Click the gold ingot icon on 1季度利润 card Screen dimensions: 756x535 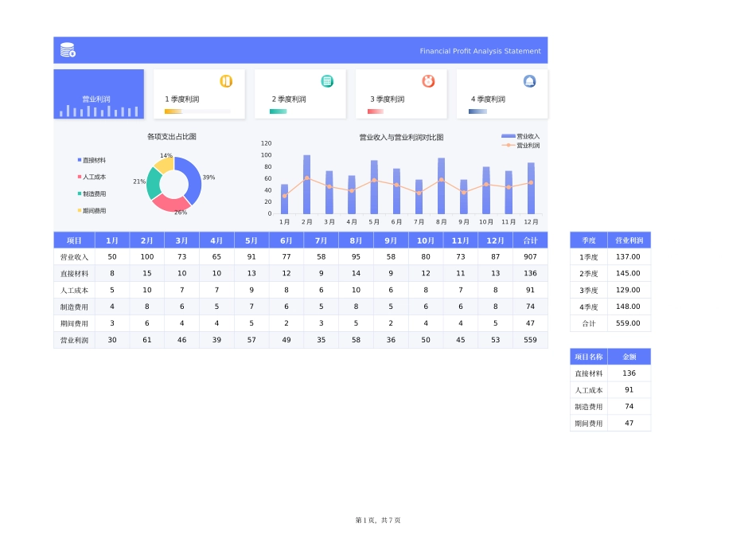(225, 80)
